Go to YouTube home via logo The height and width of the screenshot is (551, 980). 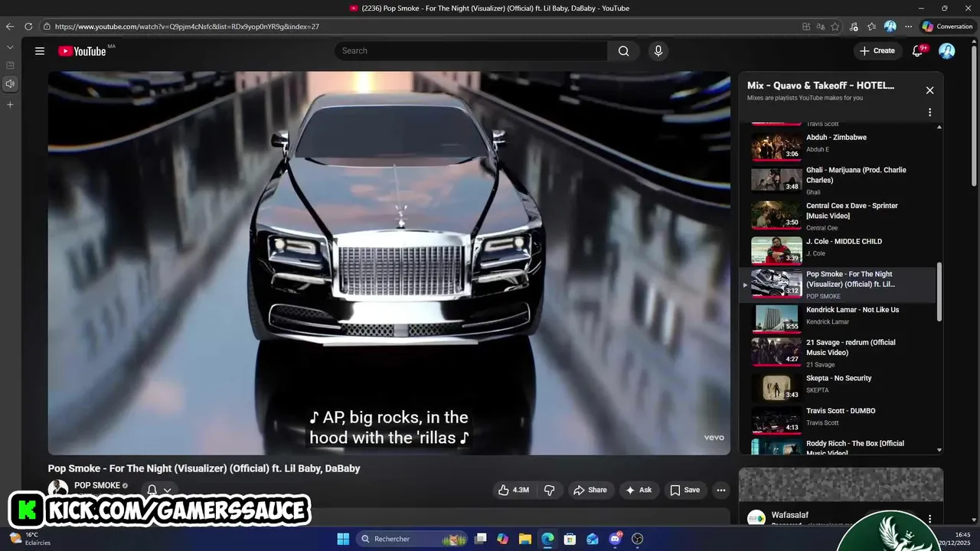pos(82,51)
